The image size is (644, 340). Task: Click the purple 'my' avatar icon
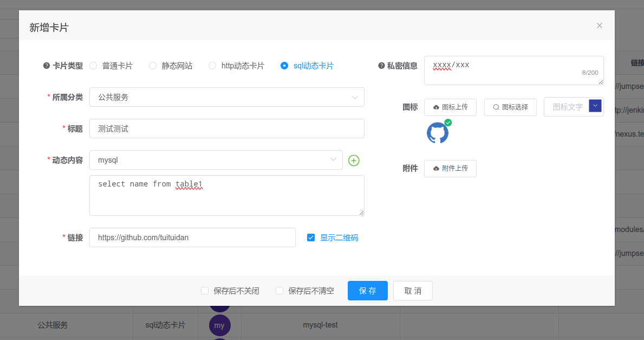click(219, 325)
